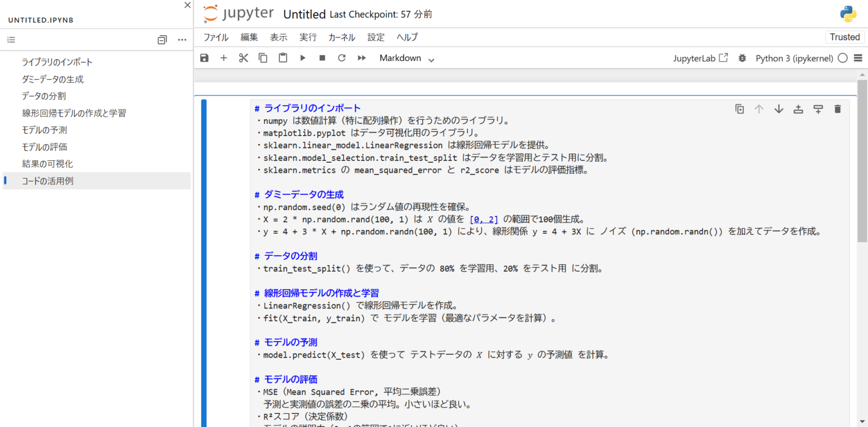Image resolution: width=868 pixels, height=427 pixels.
Task: Jump to ダミーデータの生成 heading
Action: point(53,79)
